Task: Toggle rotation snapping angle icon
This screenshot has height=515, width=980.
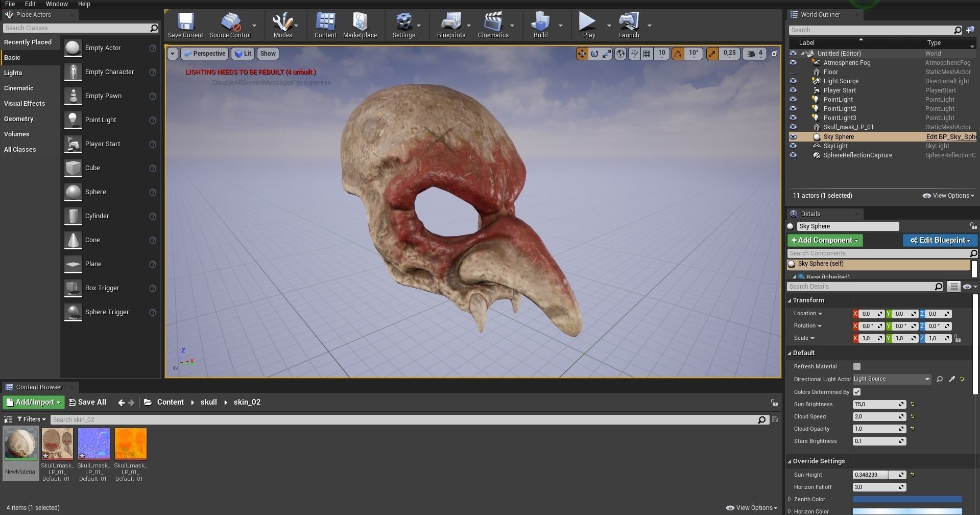Action: pyautogui.click(x=678, y=54)
